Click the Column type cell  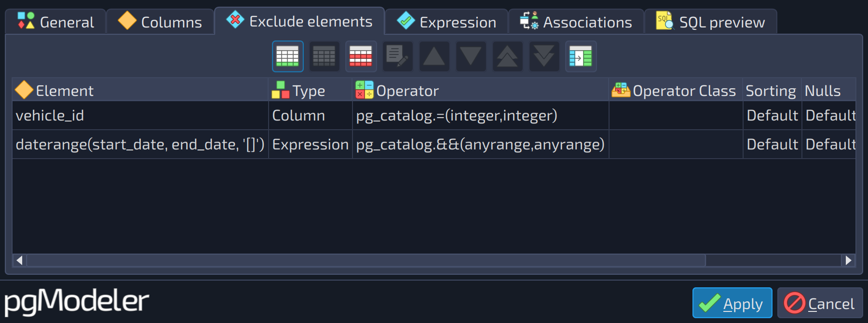pyautogui.click(x=311, y=116)
